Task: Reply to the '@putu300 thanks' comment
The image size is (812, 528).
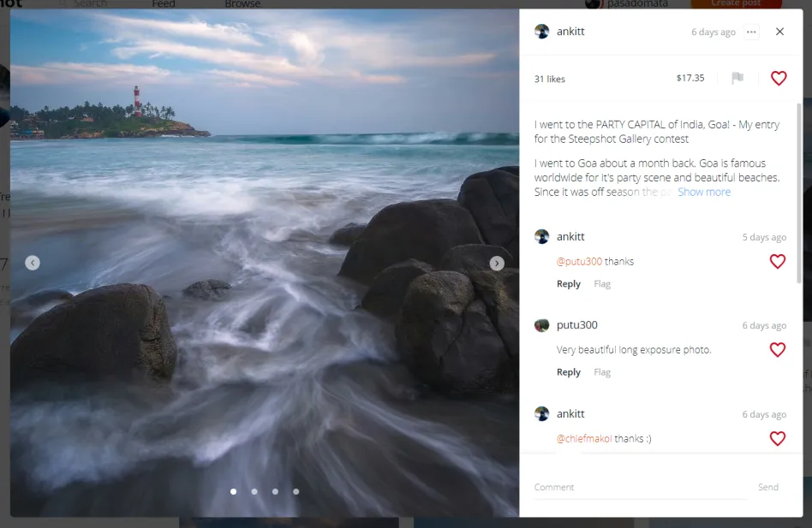Action: click(x=568, y=284)
